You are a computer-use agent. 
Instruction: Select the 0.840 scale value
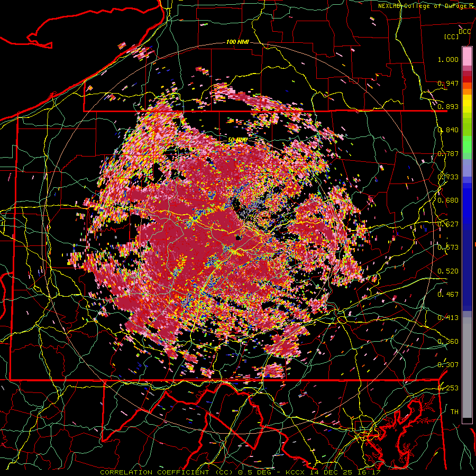pyautogui.click(x=448, y=130)
